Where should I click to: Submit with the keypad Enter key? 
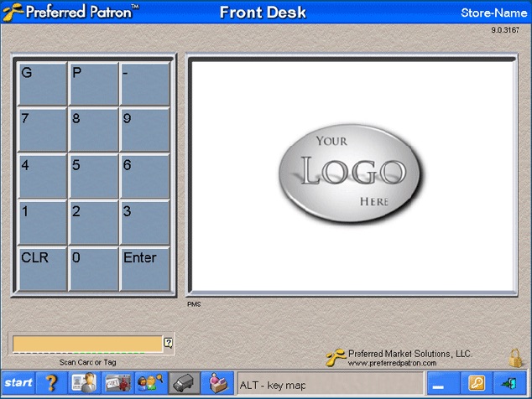point(145,269)
